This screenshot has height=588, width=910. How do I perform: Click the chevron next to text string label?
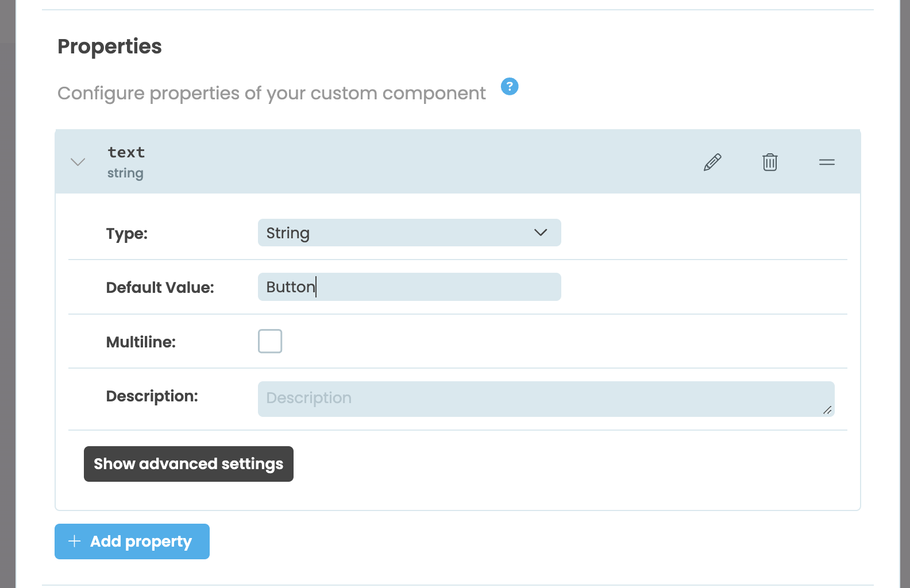point(78,162)
